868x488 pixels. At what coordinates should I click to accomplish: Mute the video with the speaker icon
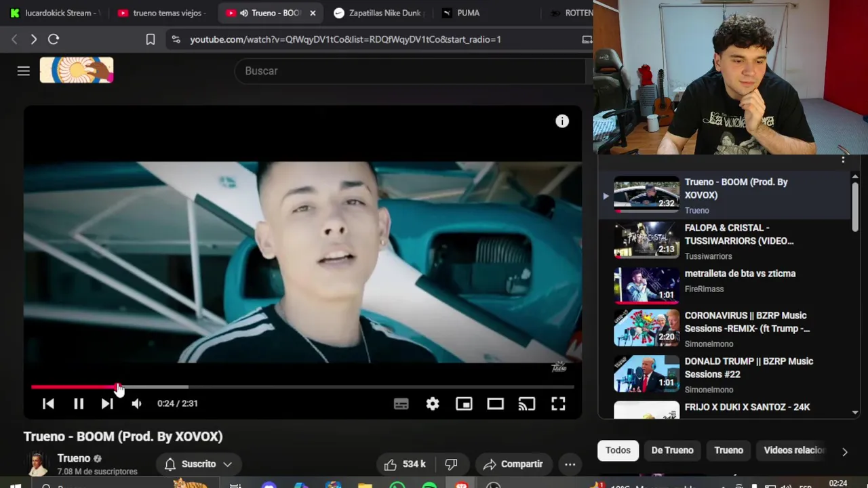click(x=136, y=403)
